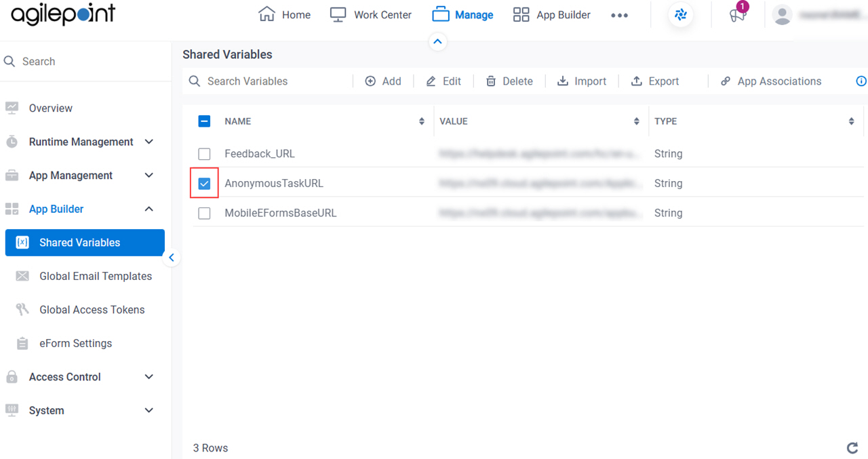Sort by TYPE column arrows
This screenshot has height=459, width=868.
851,121
